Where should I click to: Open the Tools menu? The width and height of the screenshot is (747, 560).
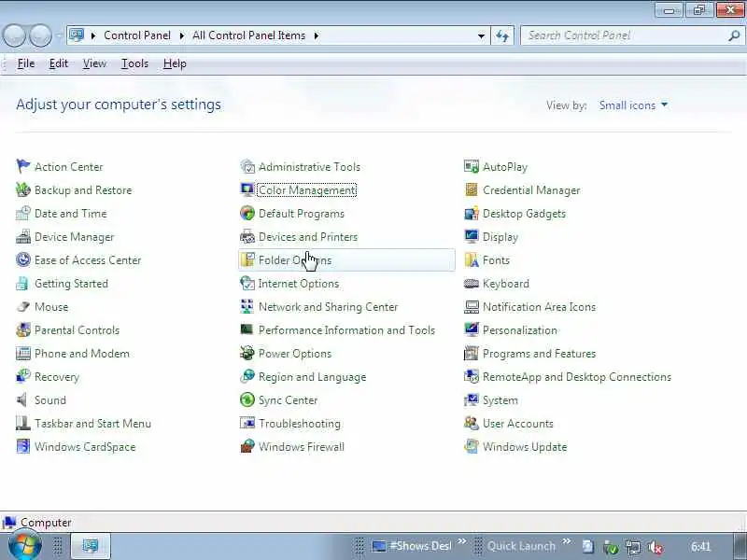click(134, 63)
